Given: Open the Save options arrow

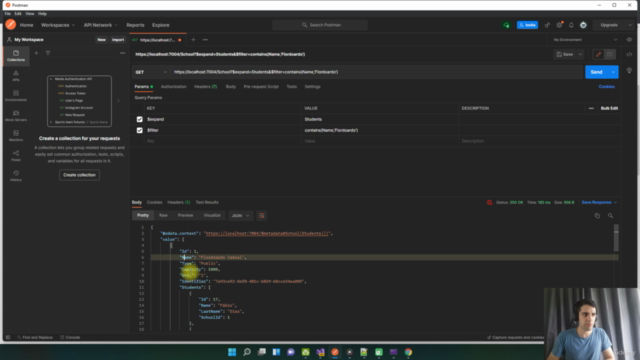Looking at the screenshot, I should [580, 54].
